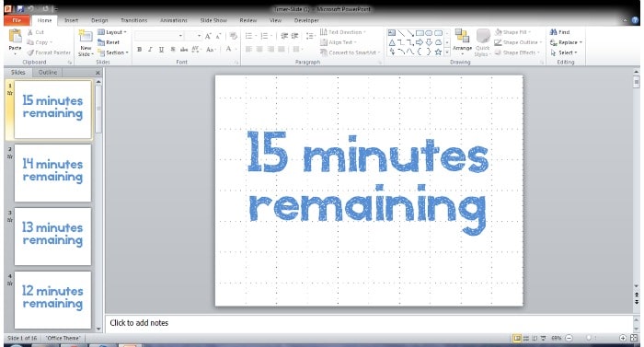Select the Format Painter brush icon

point(30,52)
